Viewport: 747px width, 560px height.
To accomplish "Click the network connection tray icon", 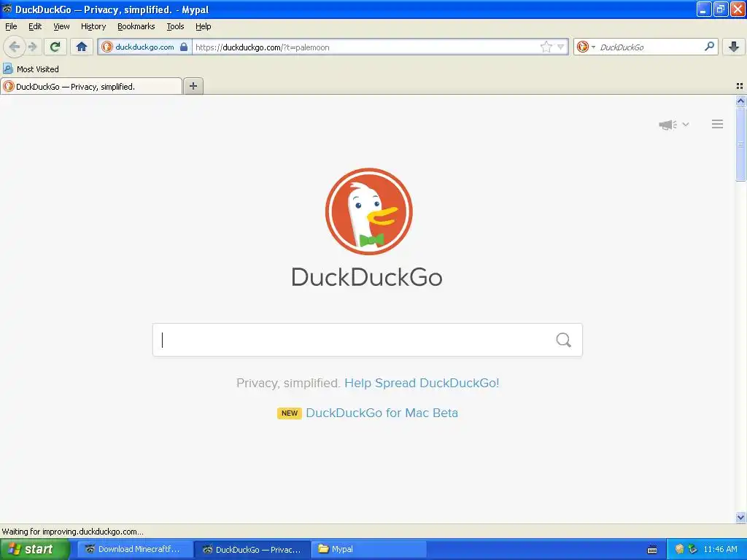I will coord(693,549).
